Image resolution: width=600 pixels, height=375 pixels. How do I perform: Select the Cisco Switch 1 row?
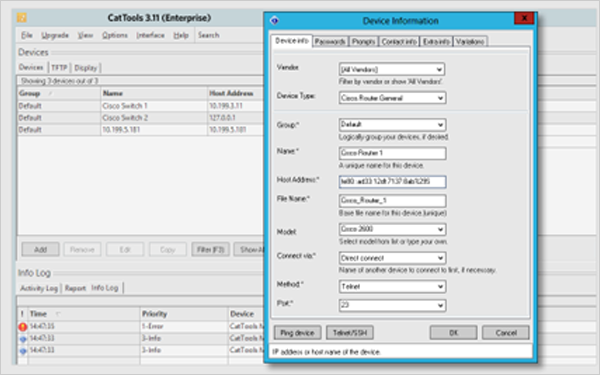(x=140, y=106)
